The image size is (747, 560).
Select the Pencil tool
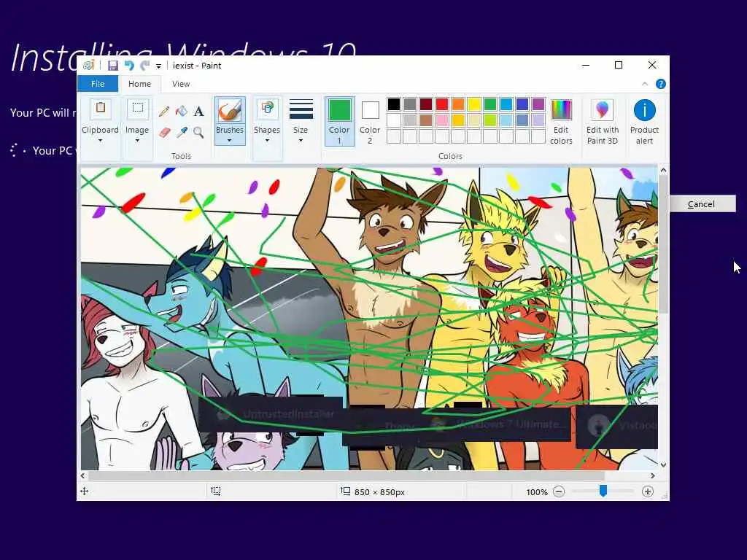coord(164,112)
